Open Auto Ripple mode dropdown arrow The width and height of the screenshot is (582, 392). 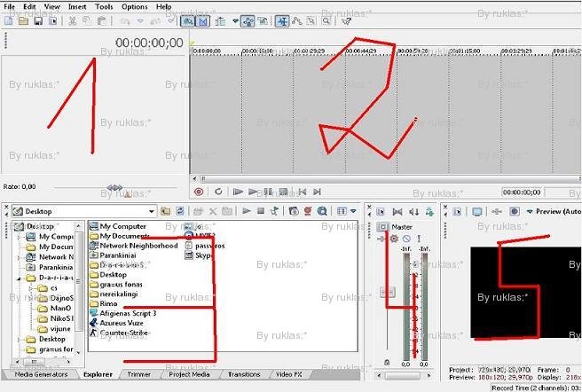coord(235,21)
